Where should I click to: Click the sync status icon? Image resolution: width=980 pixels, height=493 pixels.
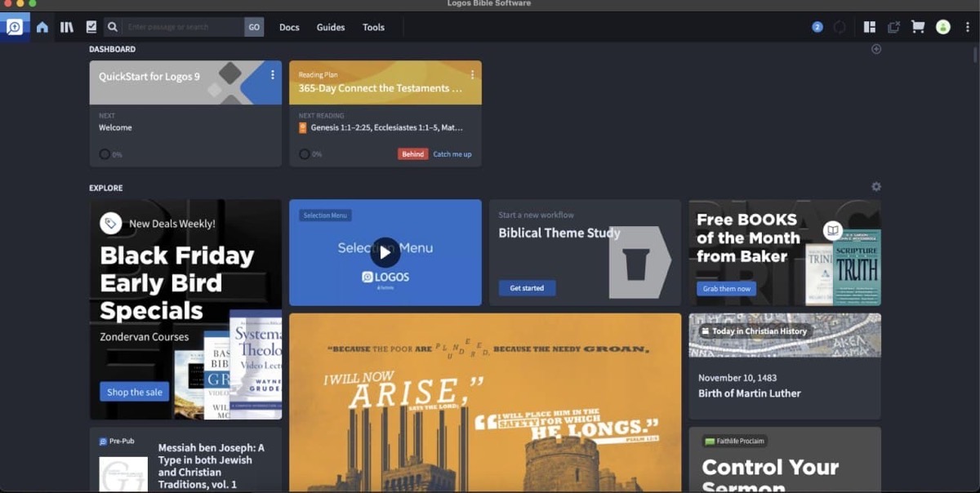point(840,27)
